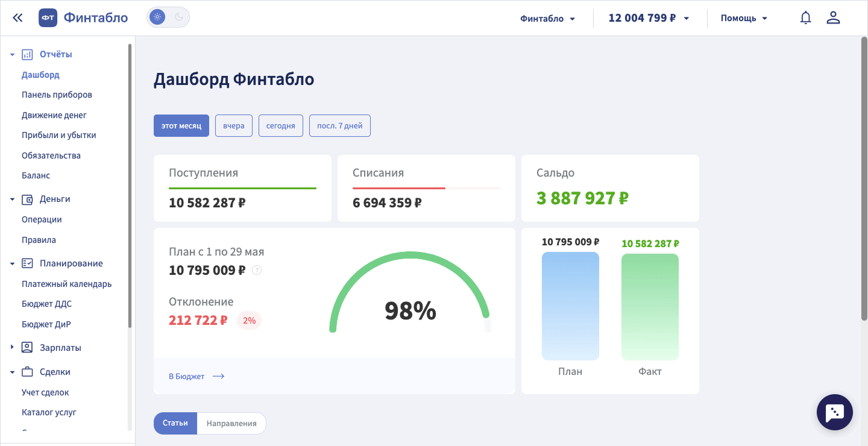This screenshot has width=868, height=446.
Task: Click the Отчёты chart icon
Action: click(x=27, y=54)
